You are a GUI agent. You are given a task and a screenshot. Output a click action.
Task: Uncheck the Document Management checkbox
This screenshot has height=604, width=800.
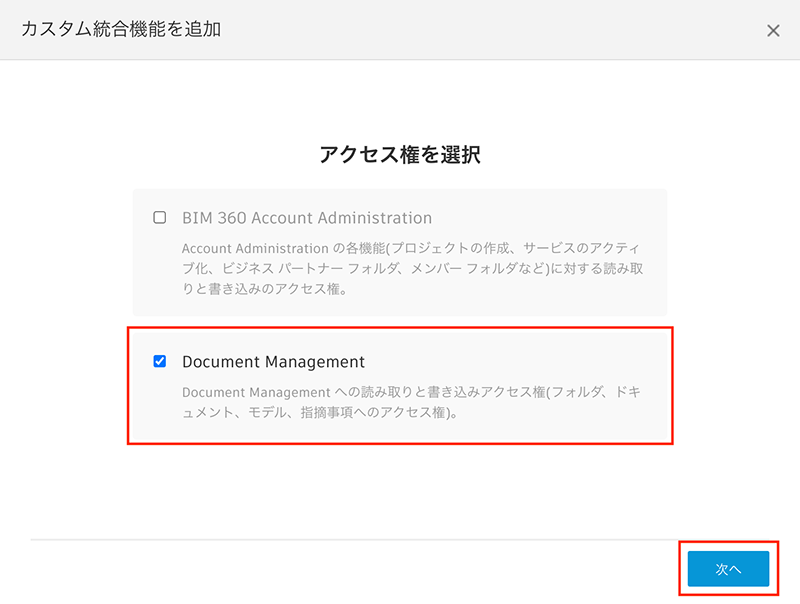[160, 361]
